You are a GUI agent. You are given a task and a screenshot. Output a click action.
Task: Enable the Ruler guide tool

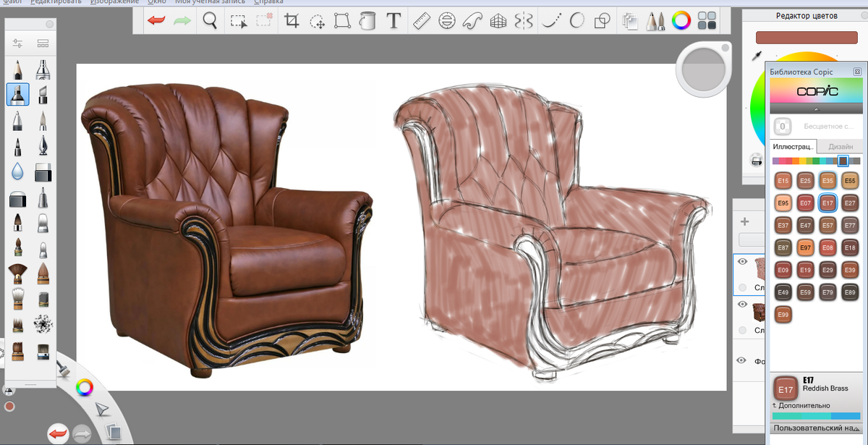422,21
